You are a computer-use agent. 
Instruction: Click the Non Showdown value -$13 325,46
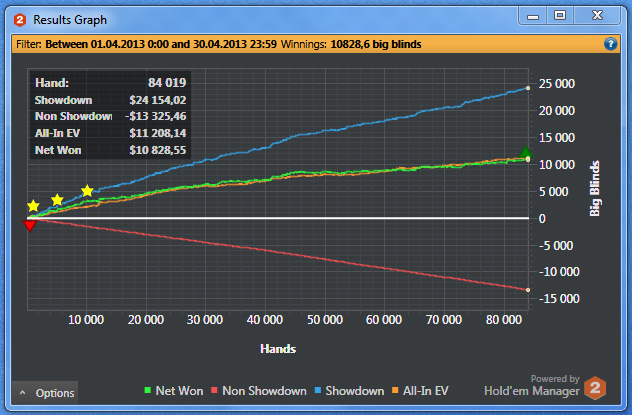point(156,116)
